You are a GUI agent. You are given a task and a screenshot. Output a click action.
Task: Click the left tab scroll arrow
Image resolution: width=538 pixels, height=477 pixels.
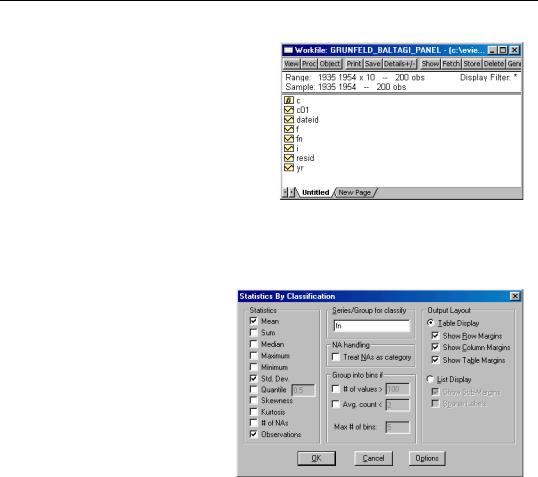point(285,193)
